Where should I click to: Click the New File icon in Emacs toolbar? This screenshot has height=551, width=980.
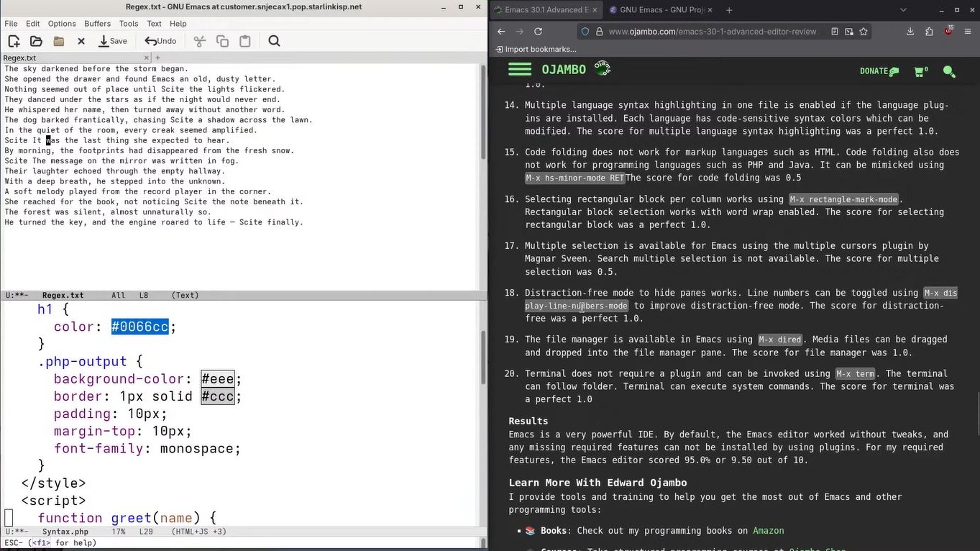click(14, 41)
